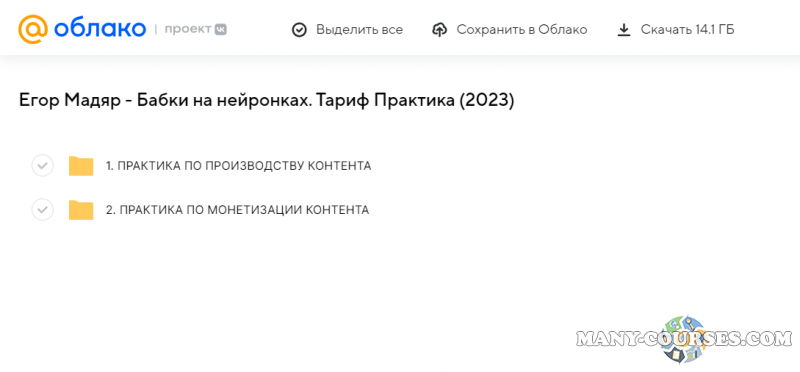Click the yellow folder icon for МОНЕТИЗАЦИИ КОНТЕНТА
Viewport: 800px width, 372px height.
(81, 210)
